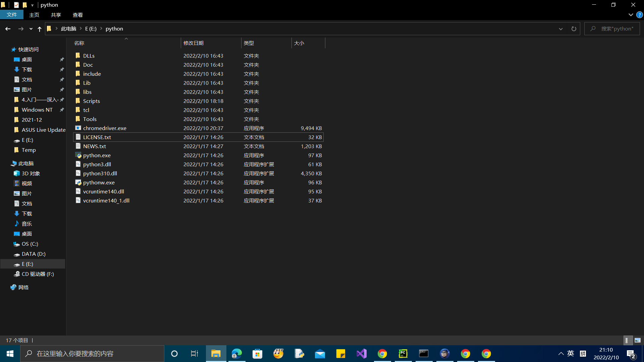Open the 文件 menu
Screen dimensions: 644x362
click(x=12, y=15)
